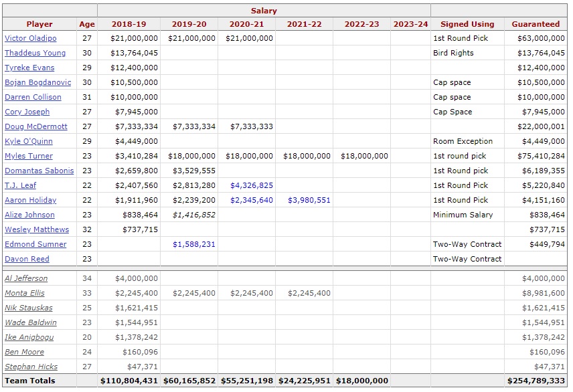Open Monta Ellis player link
The height and width of the screenshot is (392, 573).
pos(25,293)
